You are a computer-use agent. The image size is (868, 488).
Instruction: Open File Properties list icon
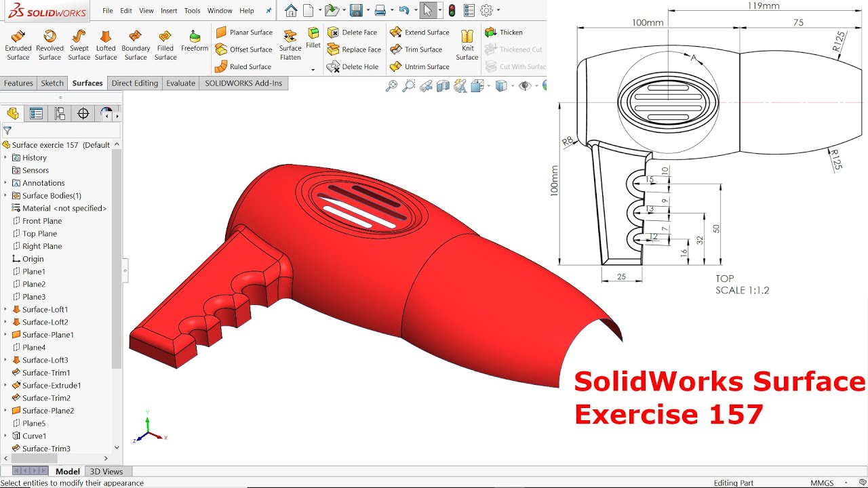point(469,10)
